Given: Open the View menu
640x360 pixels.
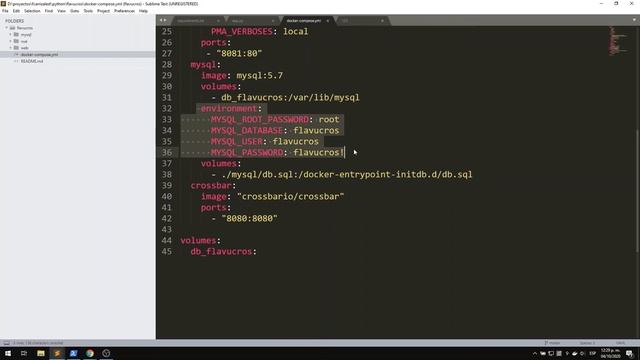Looking at the screenshot, I should 61,11.
